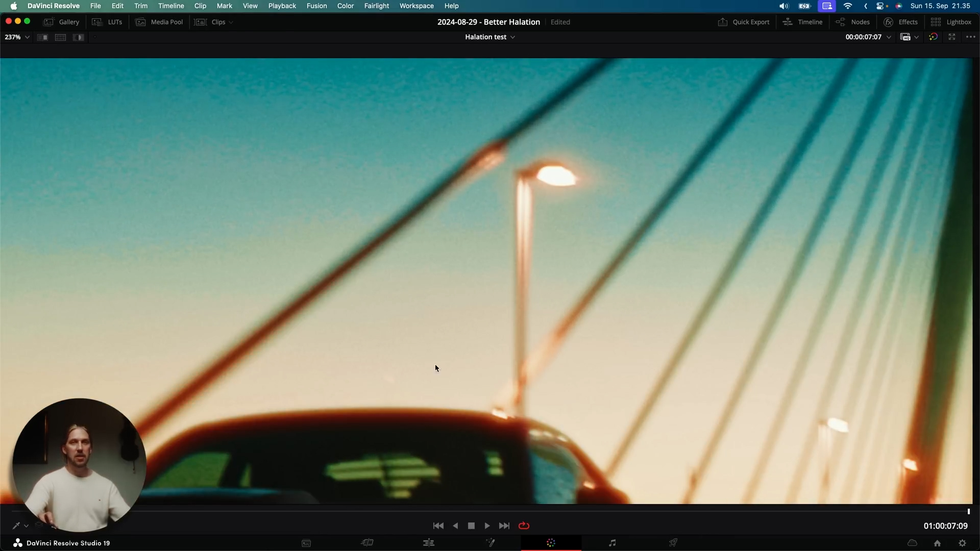Click the viewer scrubber bar playhead

[x=968, y=511]
